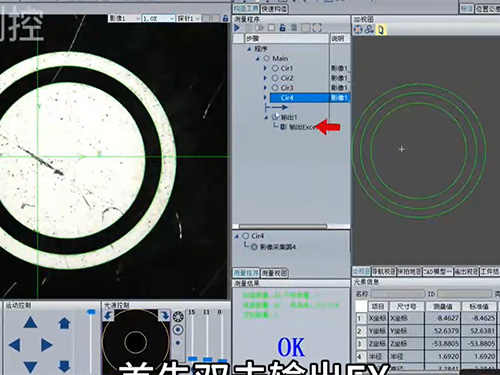The width and height of the screenshot is (500, 375).
Task: Move stage down with the down triangle
Action: coord(30,367)
